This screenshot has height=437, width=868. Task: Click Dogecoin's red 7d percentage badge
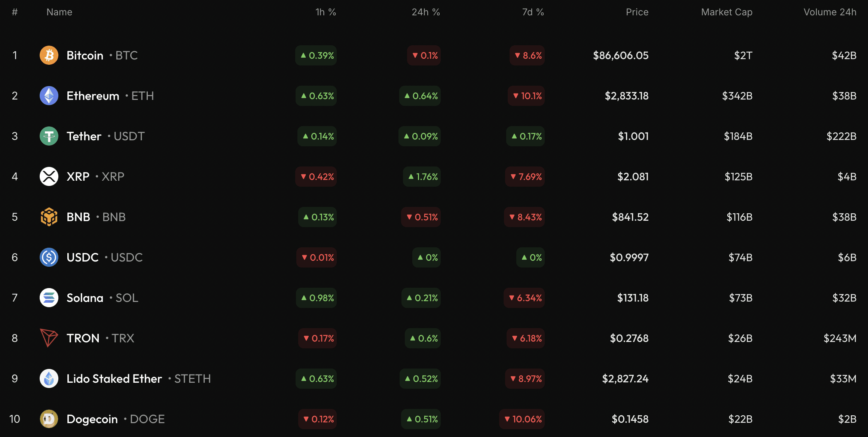pyautogui.click(x=522, y=419)
